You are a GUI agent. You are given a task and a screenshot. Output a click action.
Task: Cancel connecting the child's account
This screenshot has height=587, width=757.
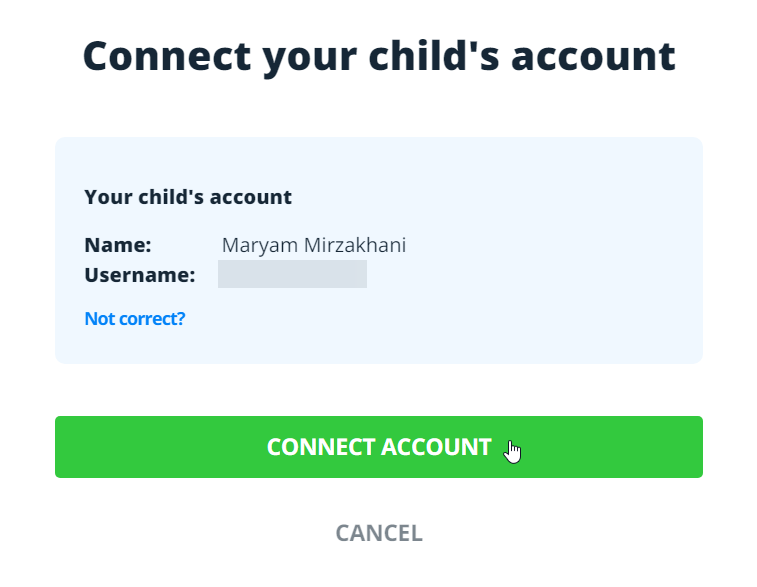[378, 533]
